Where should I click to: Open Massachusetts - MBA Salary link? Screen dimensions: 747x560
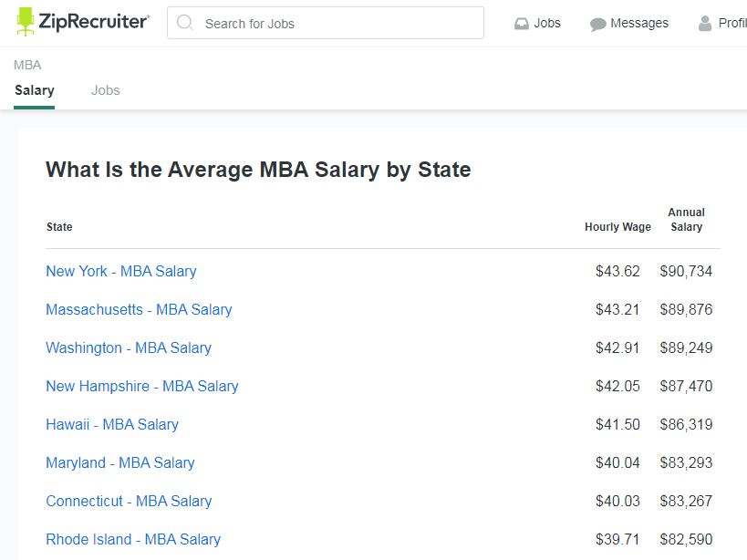[139, 309]
